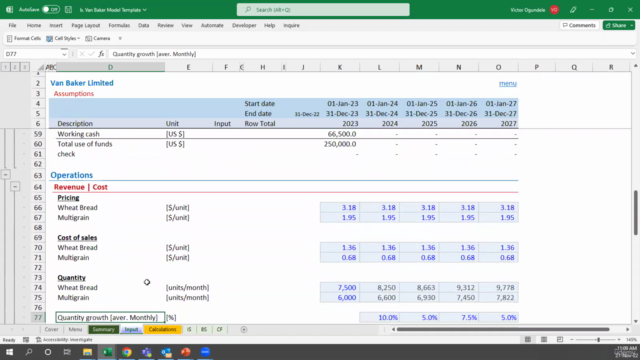Open the Review ribbon tab
The height and width of the screenshot is (360, 640).
pos(165,25)
